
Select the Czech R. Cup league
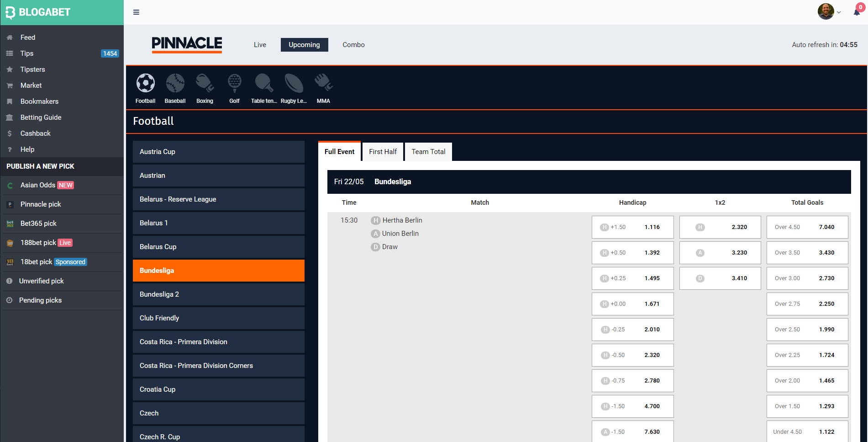click(219, 435)
